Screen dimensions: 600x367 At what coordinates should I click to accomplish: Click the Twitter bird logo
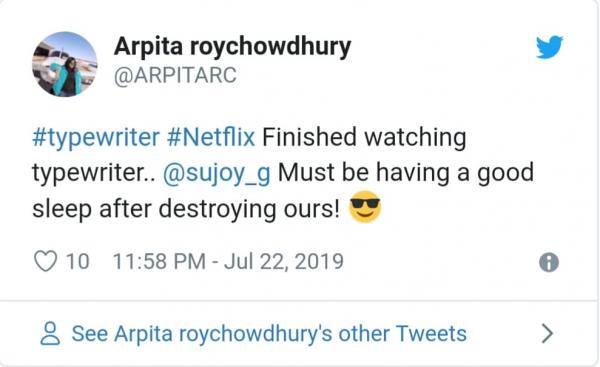(x=549, y=47)
